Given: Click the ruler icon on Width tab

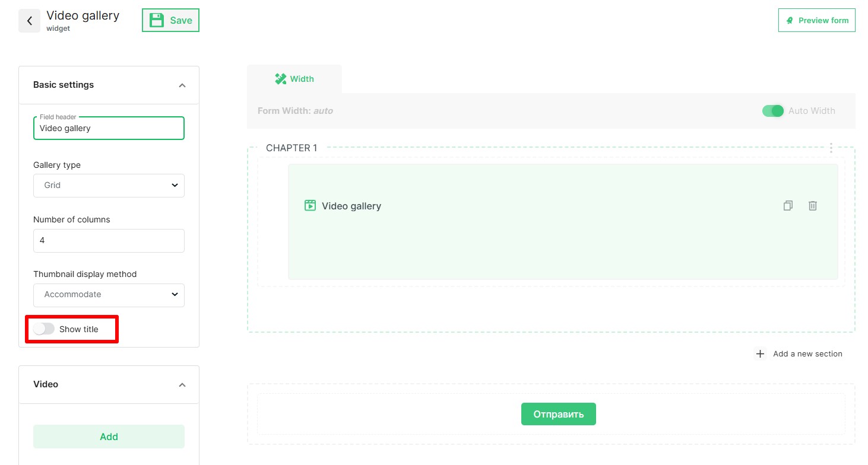Looking at the screenshot, I should click(x=281, y=79).
